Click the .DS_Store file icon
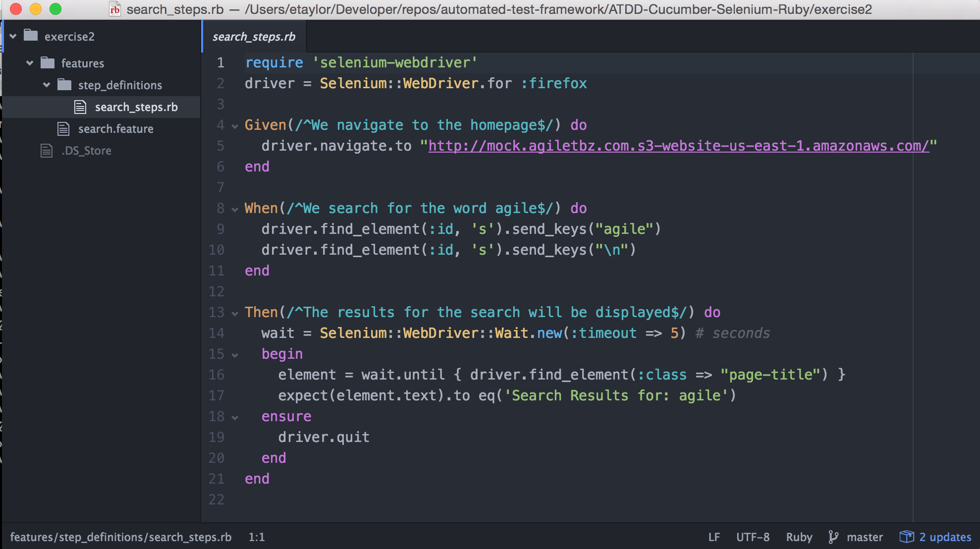Image resolution: width=980 pixels, height=549 pixels. (x=47, y=150)
